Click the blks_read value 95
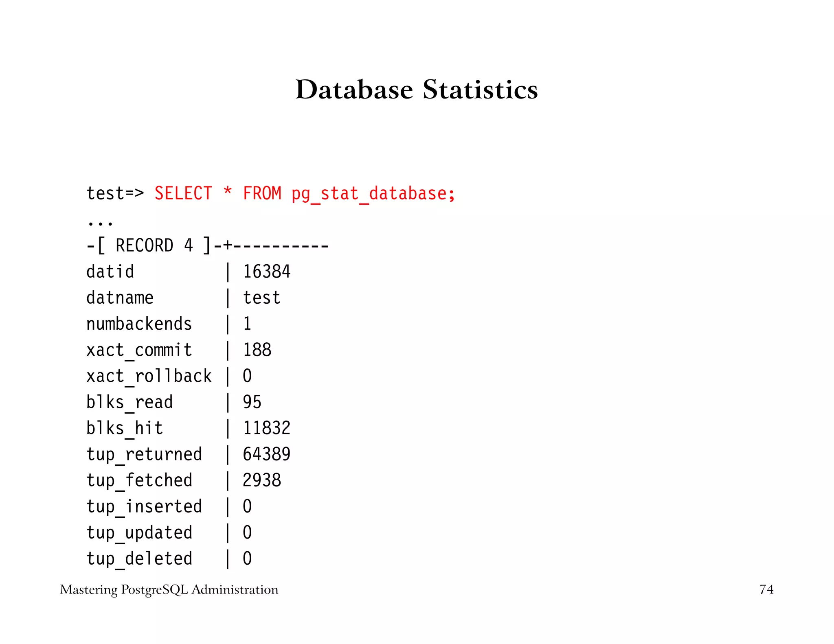The width and height of the screenshot is (834, 644). click(252, 402)
